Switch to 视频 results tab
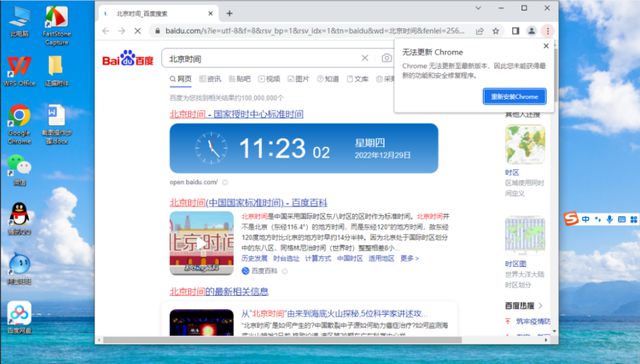The image size is (640, 364). (x=269, y=79)
